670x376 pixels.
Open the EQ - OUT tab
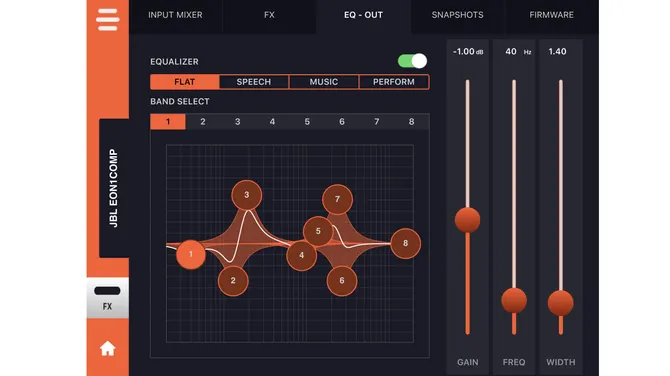point(364,15)
